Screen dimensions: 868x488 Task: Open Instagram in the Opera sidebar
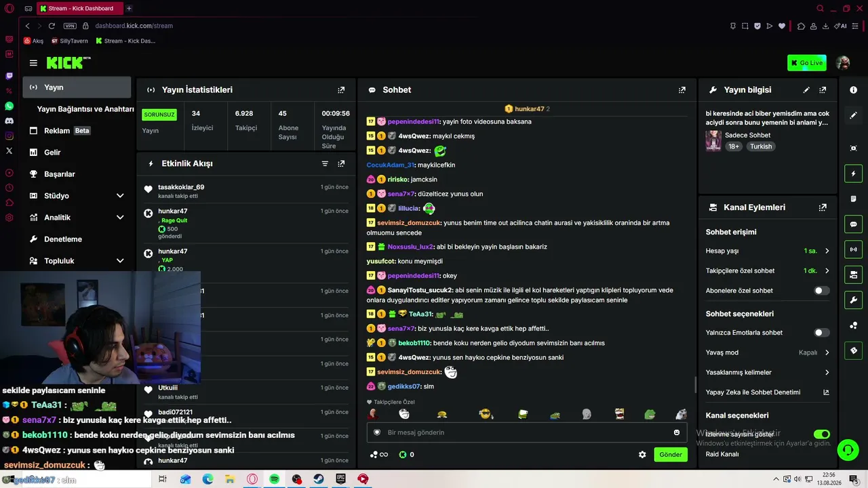point(9,136)
